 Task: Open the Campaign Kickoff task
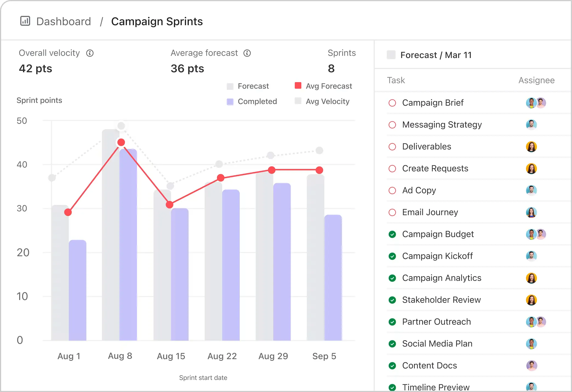coord(437,256)
